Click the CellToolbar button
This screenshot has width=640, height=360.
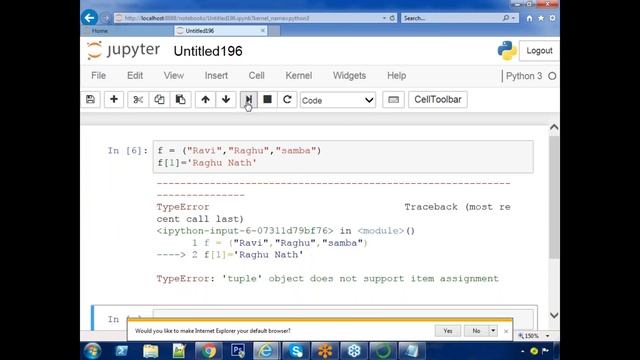tap(438, 100)
